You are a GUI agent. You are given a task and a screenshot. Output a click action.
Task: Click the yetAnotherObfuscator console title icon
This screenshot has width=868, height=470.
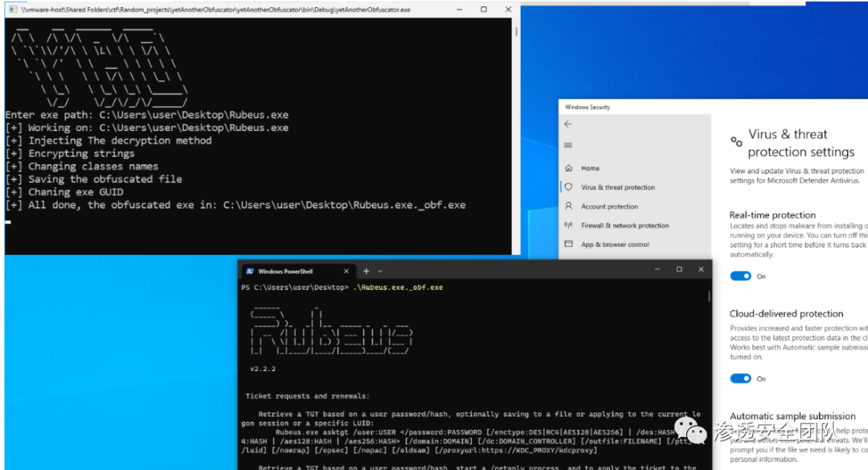tap(13, 10)
